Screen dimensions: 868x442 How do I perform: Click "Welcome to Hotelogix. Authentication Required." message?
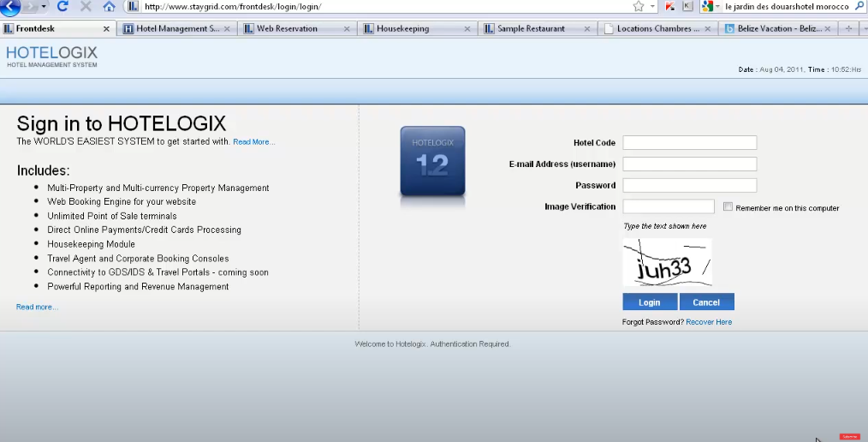[x=432, y=344]
